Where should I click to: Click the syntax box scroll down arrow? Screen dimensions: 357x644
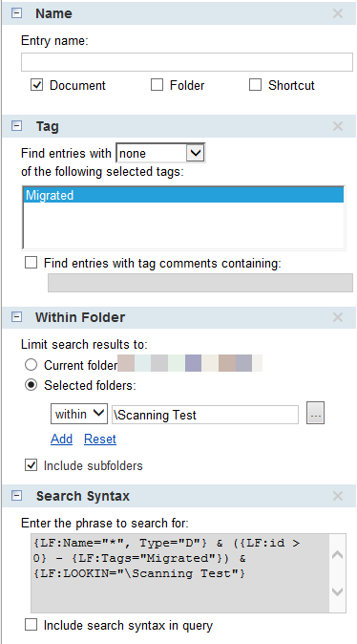tap(337, 591)
